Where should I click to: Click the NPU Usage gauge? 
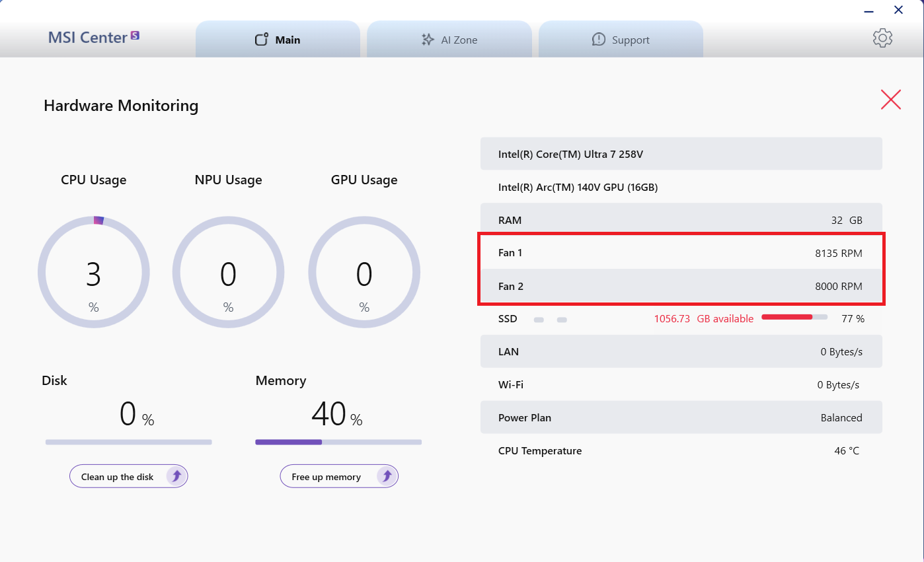click(229, 272)
